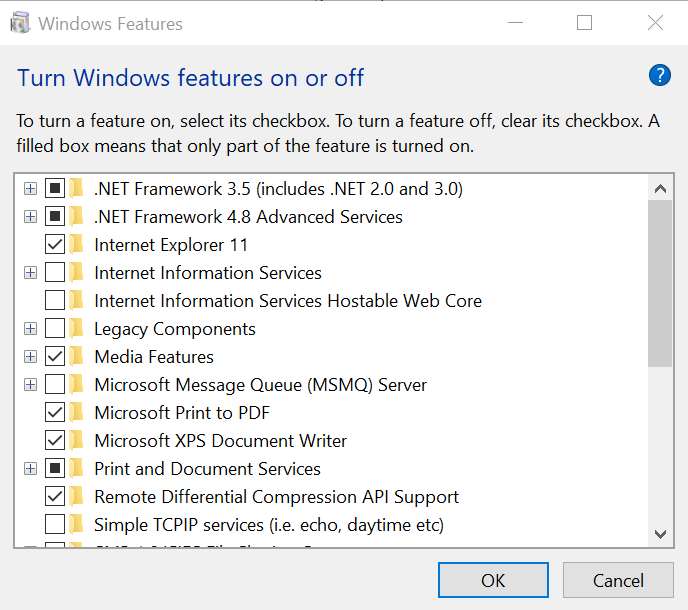Image resolution: width=688 pixels, height=610 pixels.
Task: Click the folder icon next to Legacy Components
Action: point(77,329)
